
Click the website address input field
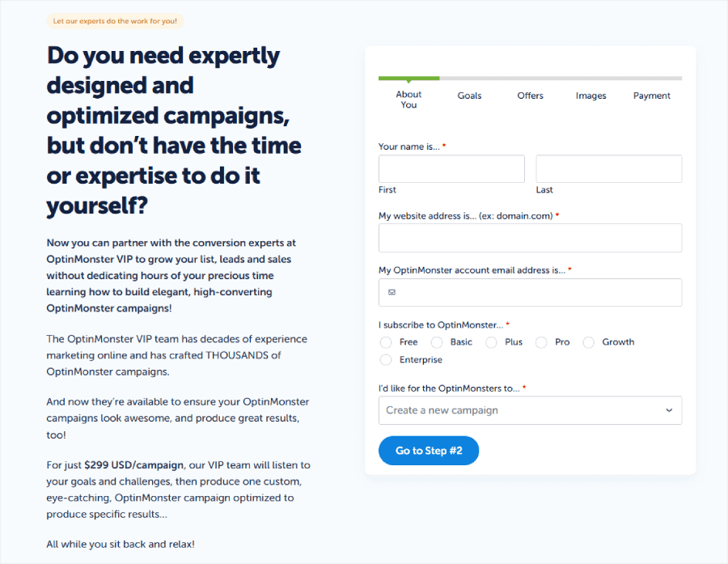530,238
